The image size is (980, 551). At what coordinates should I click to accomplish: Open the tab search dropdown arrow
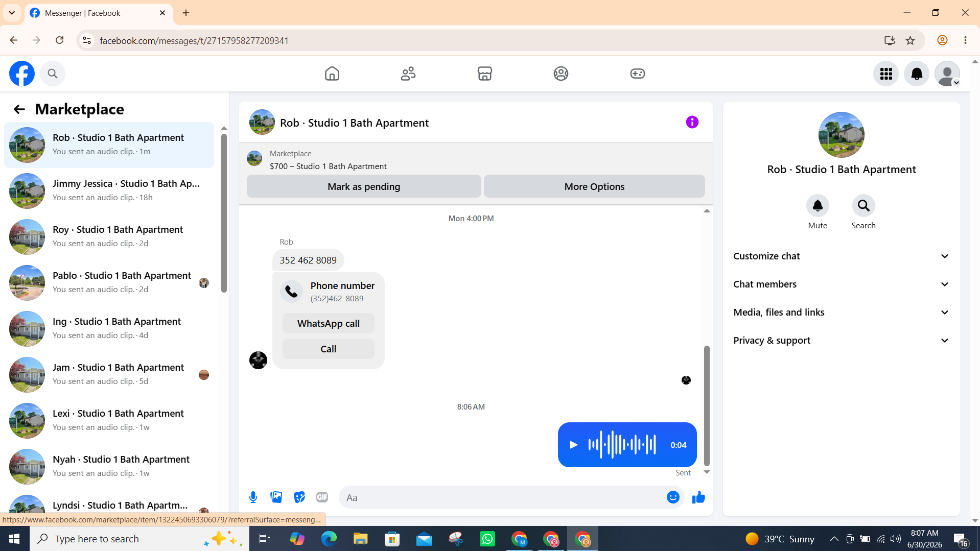12,13
